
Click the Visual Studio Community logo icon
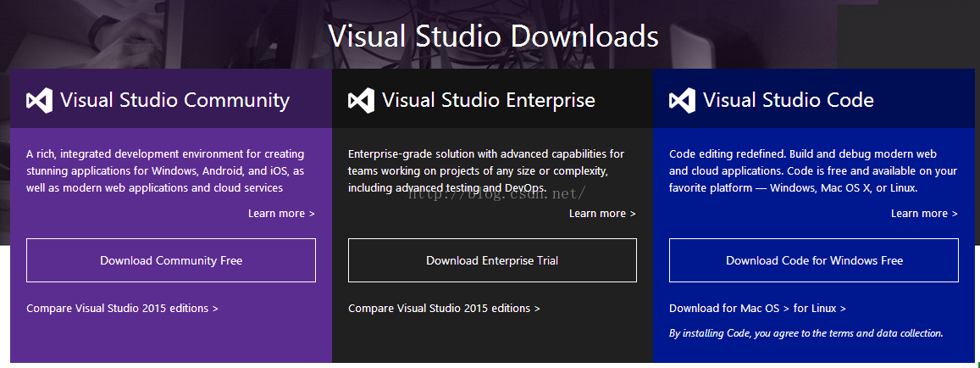[x=39, y=100]
